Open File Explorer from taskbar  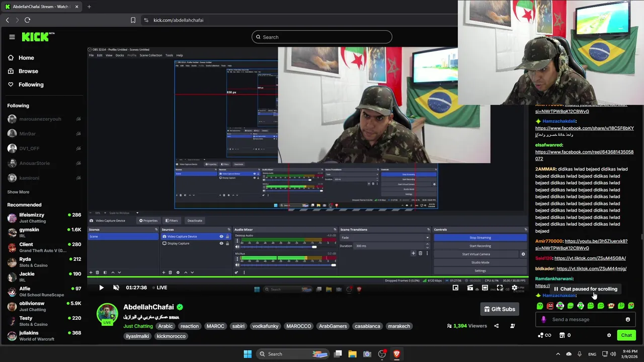(352, 354)
